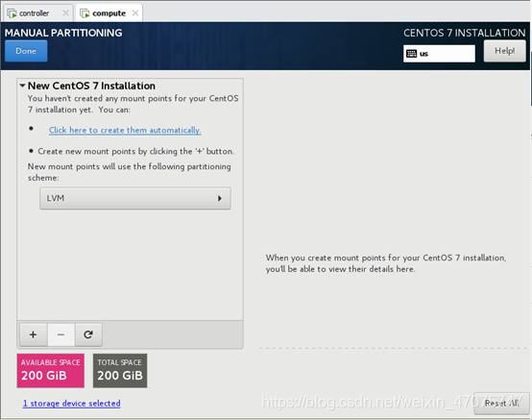Open the 1 storage device selected link

point(72,404)
